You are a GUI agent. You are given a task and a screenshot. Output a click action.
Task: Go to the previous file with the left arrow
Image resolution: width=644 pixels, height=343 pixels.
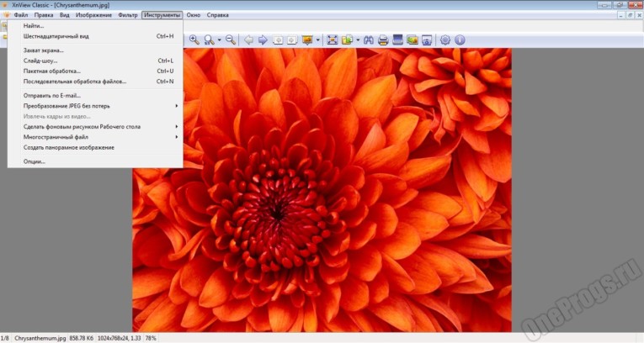(248, 40)
